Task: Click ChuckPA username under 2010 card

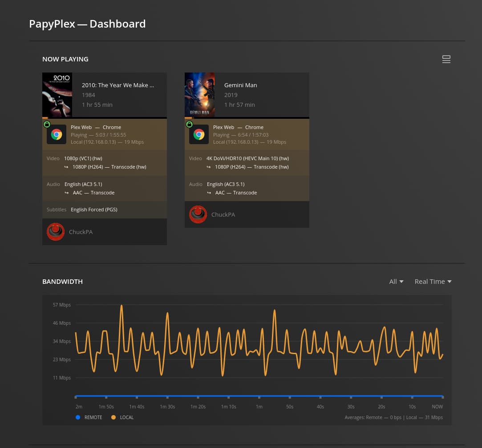Action: click(x=81, y=232)
